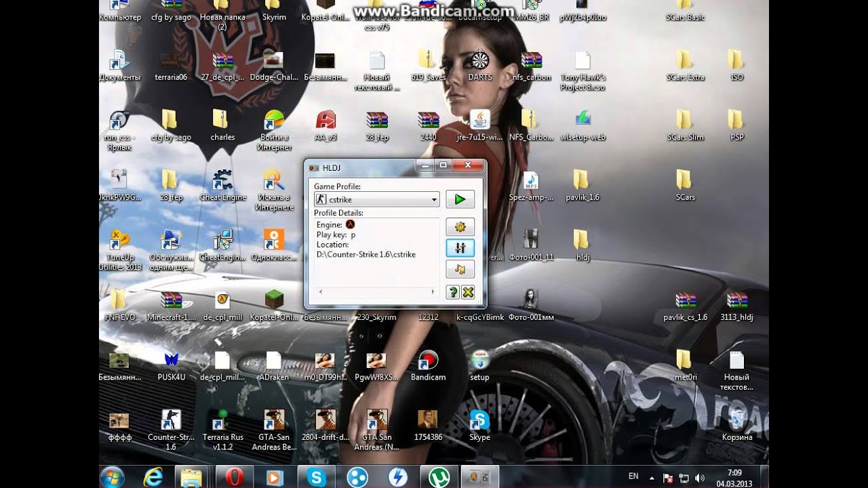
Task: Select Counter-Str... 1.6 desktop shortcut
Action: coord(171,430)
